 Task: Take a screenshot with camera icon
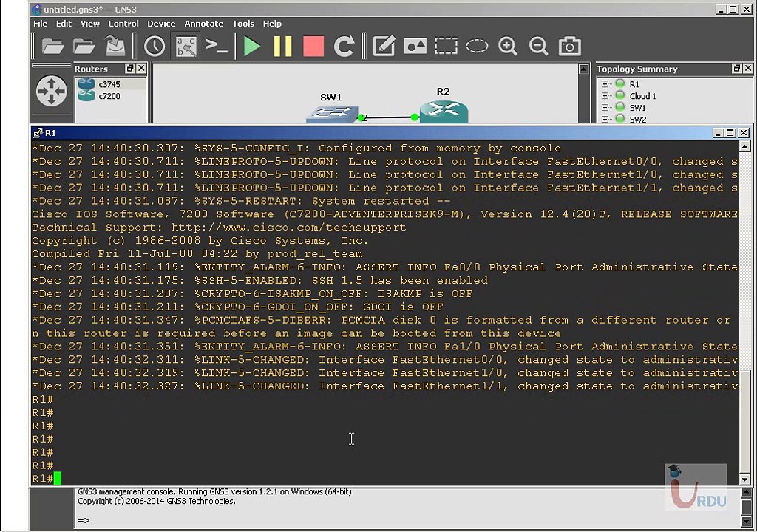point(570,47)
